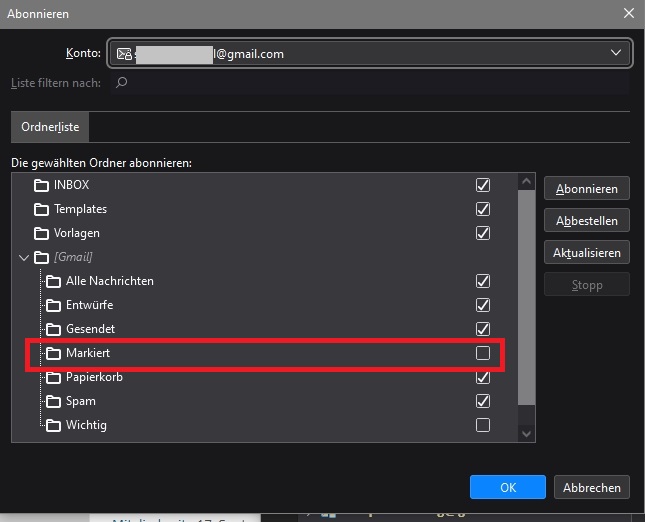The width and height of the screenshot is (645, 522).
Task: Click the folder list scroll up arrow
Action: tap(527, 181)
